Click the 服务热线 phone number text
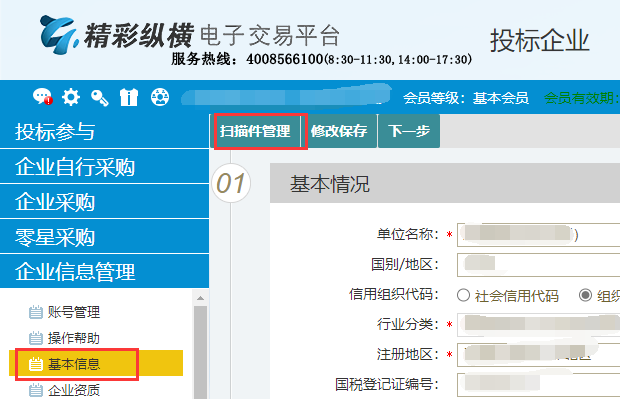This screenshot has width=620, height=399. click(321, 59)
